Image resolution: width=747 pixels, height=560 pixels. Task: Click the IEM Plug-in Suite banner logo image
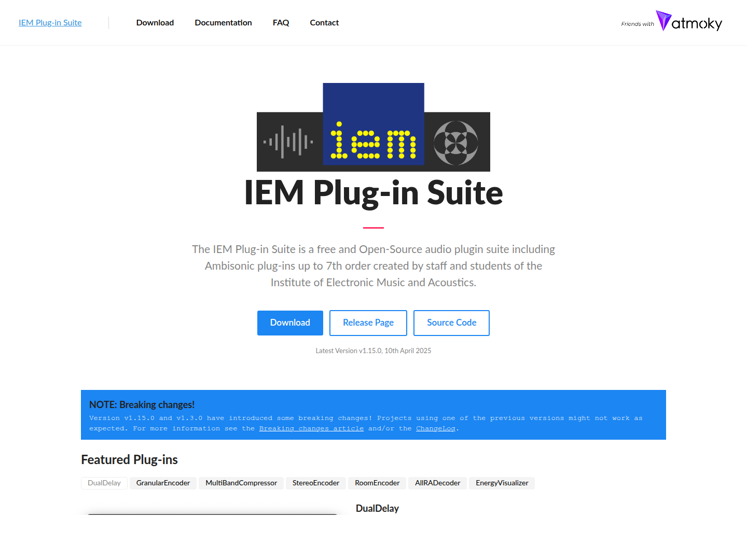pyautogui.click(x=374, y=127)
